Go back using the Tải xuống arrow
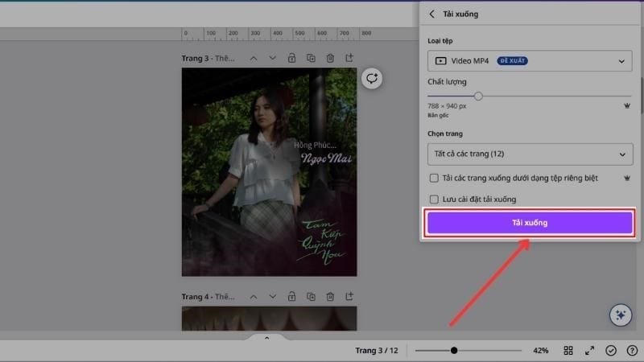This screenshot has height=362, width=644. click(x=432, y=14)
